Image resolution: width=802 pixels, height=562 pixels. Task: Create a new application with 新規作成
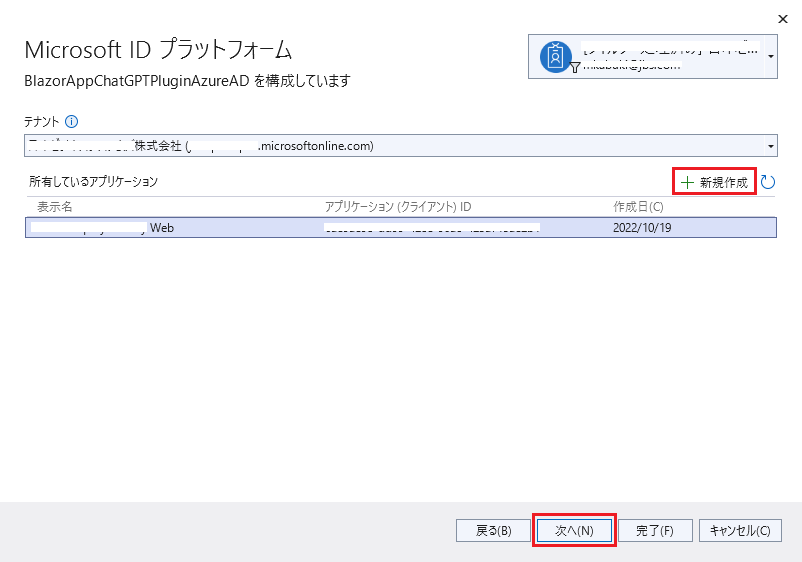[x=715, y=182]
